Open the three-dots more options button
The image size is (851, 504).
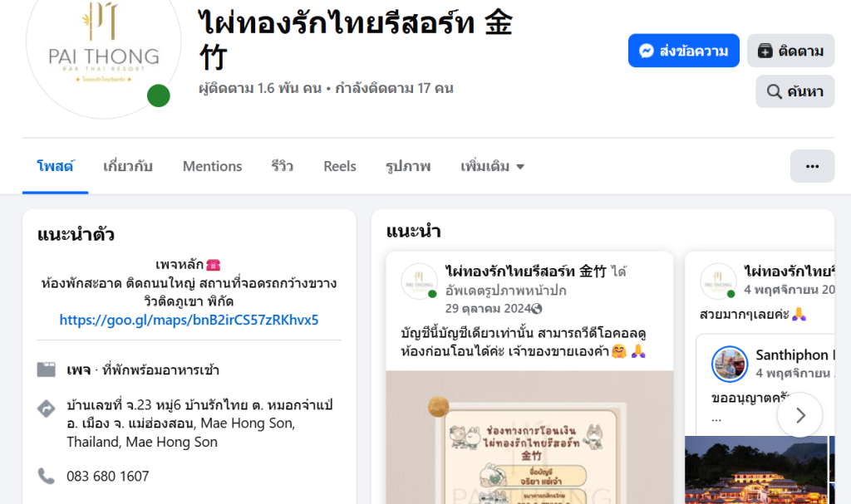812,166
